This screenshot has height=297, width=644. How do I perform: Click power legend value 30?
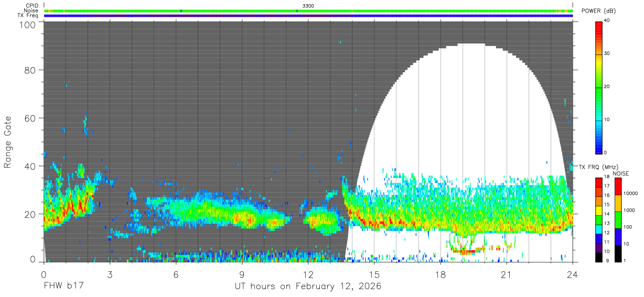[607, 54]
